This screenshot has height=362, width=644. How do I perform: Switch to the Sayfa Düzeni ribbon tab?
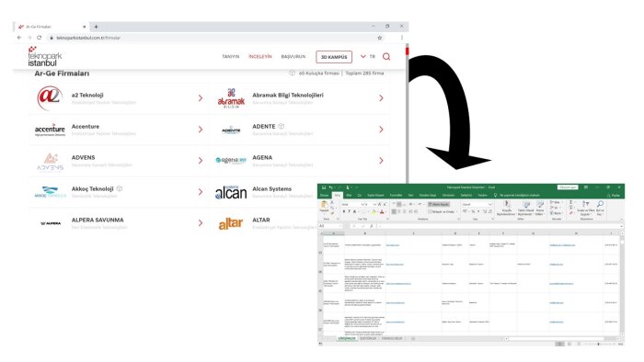pyautogui.click(x=375, y=196)
